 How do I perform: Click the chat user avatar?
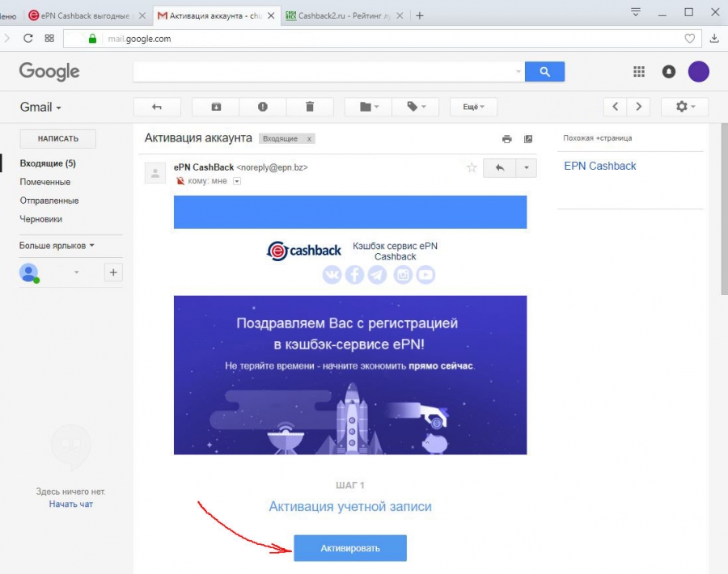29,272
